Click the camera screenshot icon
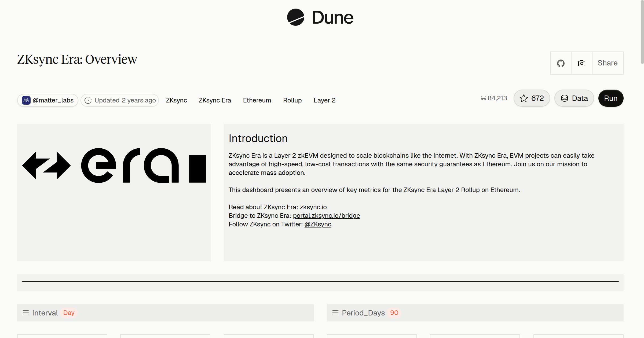Viewport: 644px width, 338px height. pos(581,63)
